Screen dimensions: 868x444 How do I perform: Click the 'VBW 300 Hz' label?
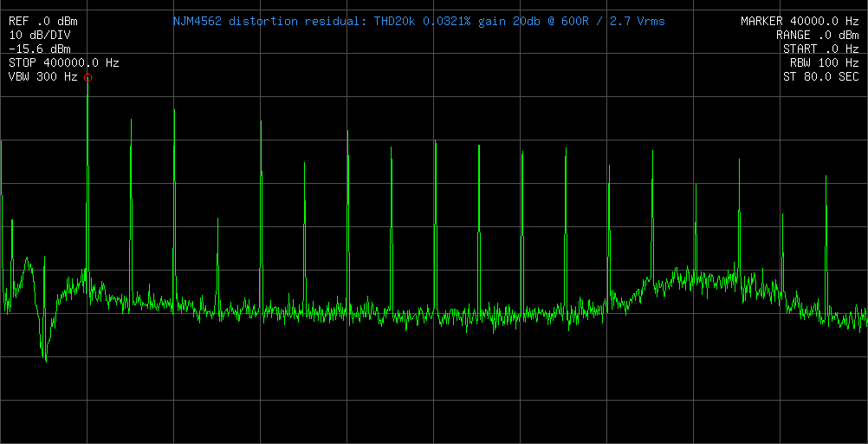point(43,77)
